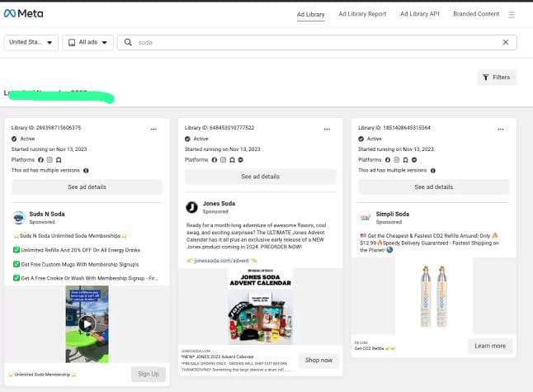Click the search magnifier icon
Screen dimensions: 533x392
(128, 42)
